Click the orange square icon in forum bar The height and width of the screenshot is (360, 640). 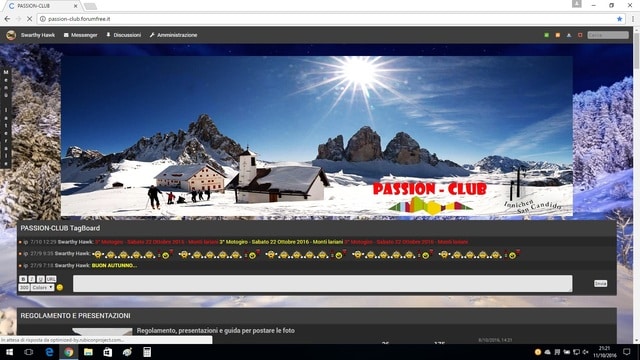558,36
